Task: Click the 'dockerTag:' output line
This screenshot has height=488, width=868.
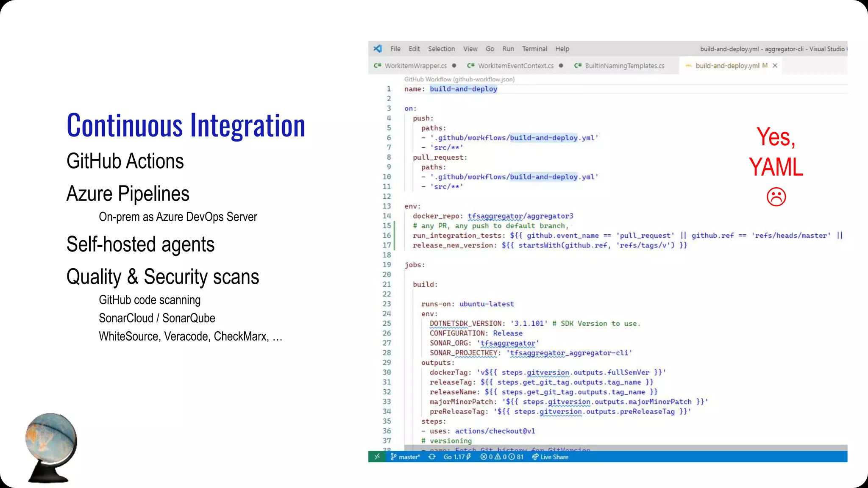Action: (548, 372)
